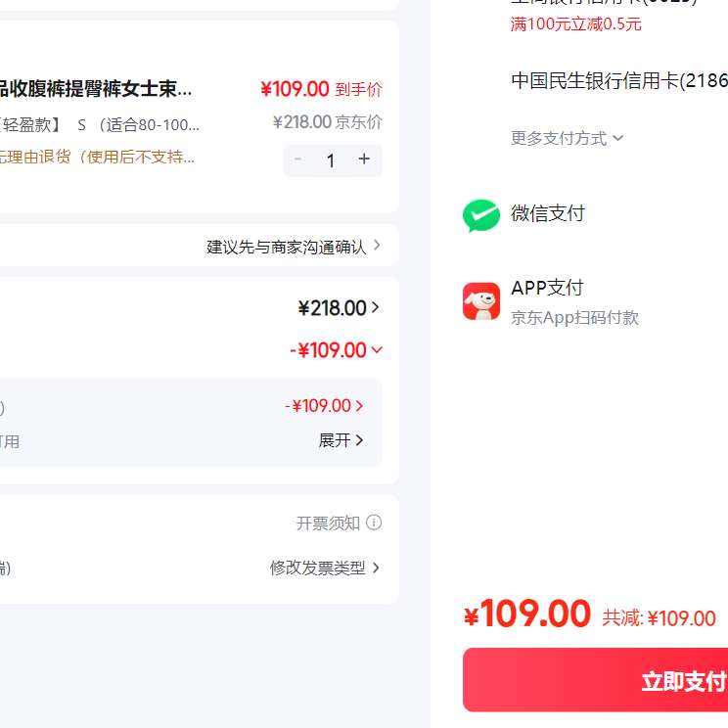Click the 开票须知 invoice notice text

(328, 523)
